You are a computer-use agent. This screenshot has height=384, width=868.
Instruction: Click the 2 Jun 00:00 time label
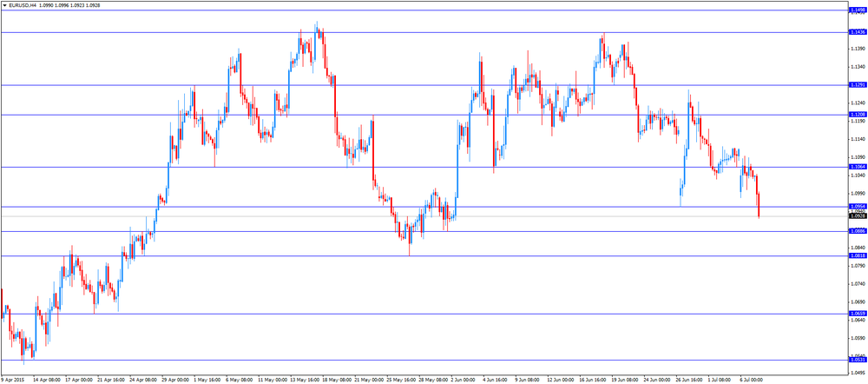pos(463,381)
